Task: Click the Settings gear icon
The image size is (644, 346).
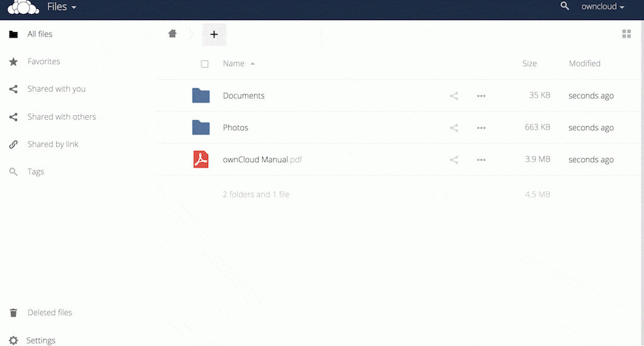Action: pyautogui.click(x=13, y=340)
